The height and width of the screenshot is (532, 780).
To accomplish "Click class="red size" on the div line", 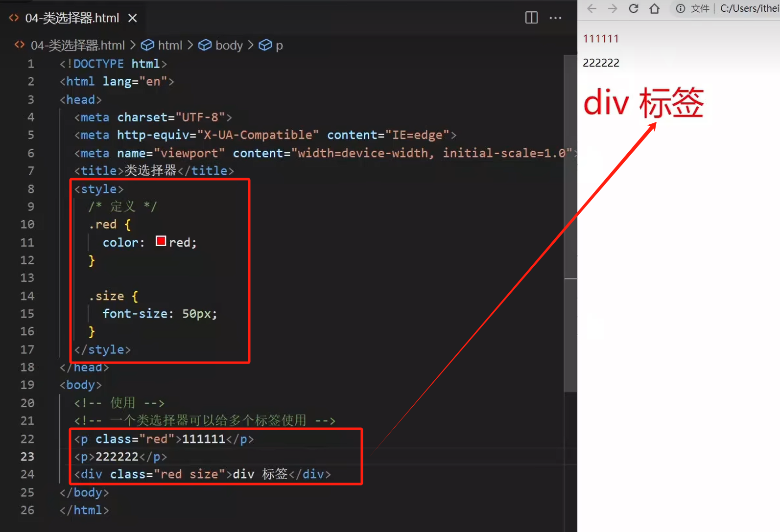I will point(167,474).
